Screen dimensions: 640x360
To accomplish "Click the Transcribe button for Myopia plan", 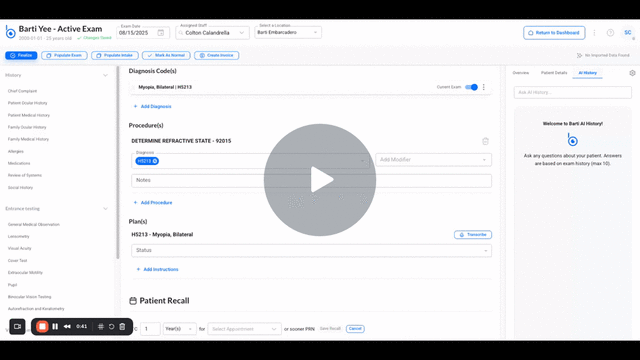I will [473, 235].
